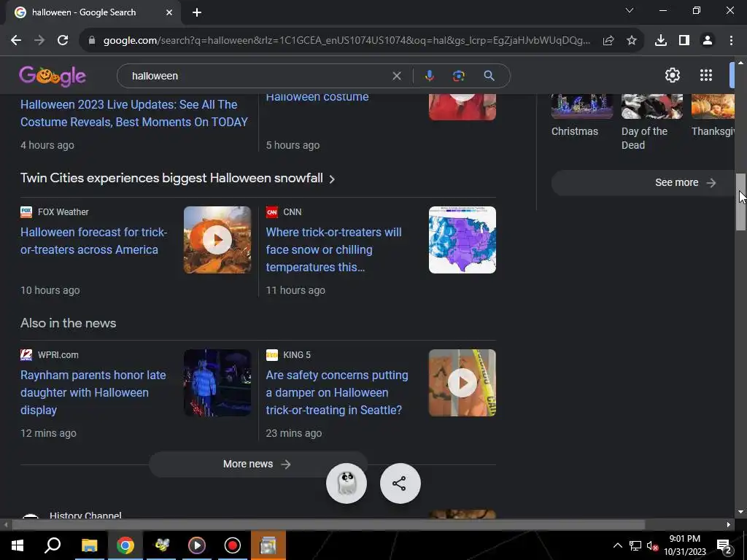The width and height of the screenshot is (747, 560).
Task: Go back to the previous page
Action: coord(16,41)
